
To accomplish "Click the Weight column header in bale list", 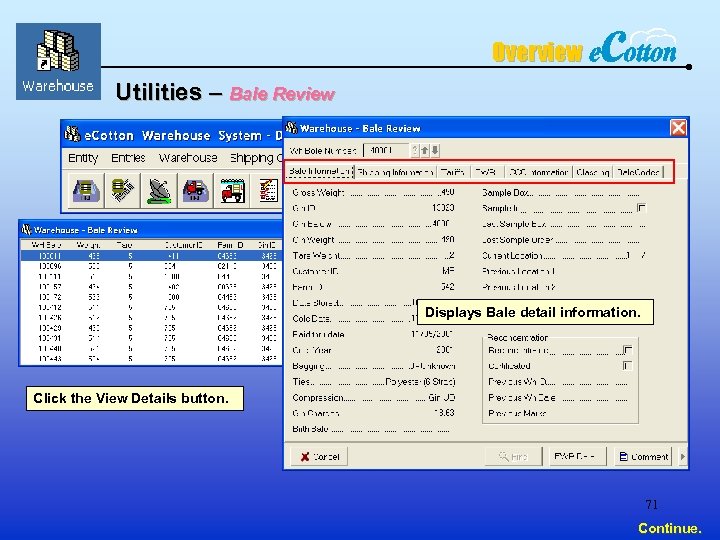I will [88, 245].
